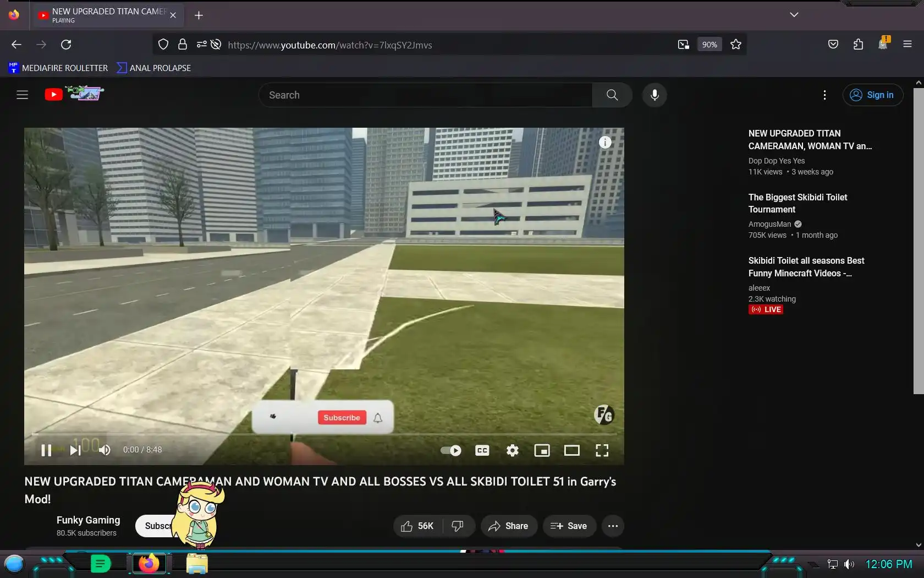The image size is (924, 578).
Task: Bookmark this page with the star
Action: [736, 45]
